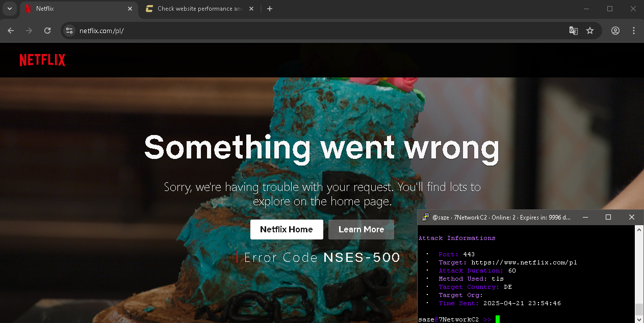Click the Netflix Home button

287,229
